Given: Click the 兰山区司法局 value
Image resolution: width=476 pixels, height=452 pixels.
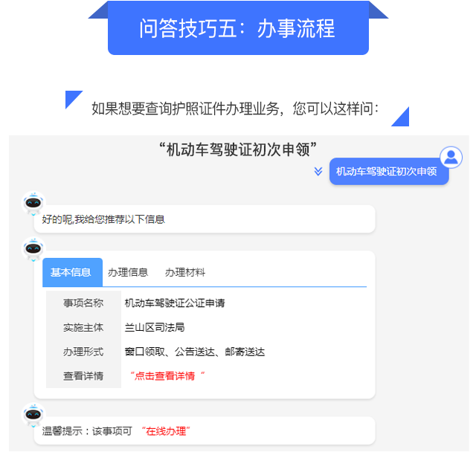Looking at the screenshot, I should 155,327.
